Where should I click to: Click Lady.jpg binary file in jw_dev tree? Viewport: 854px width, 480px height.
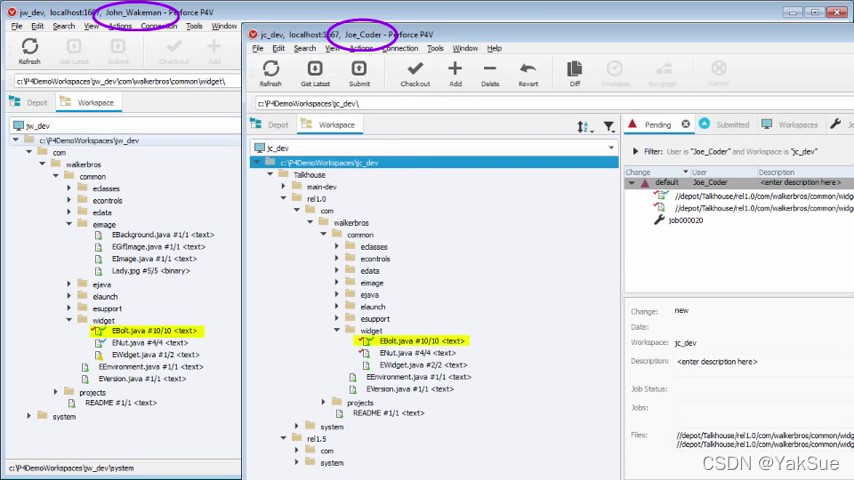150,271
